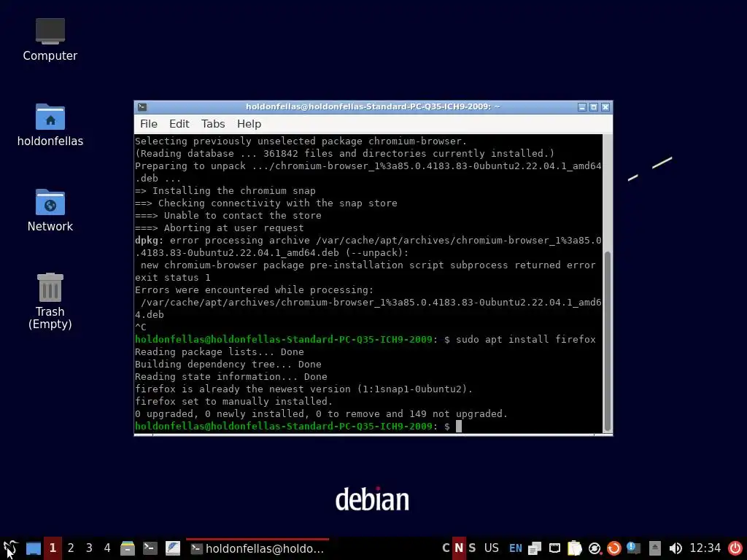This screenshot has width=747, height=560.
Task: Open the Tabs menu in the terminal
Action: pos(213,124)
